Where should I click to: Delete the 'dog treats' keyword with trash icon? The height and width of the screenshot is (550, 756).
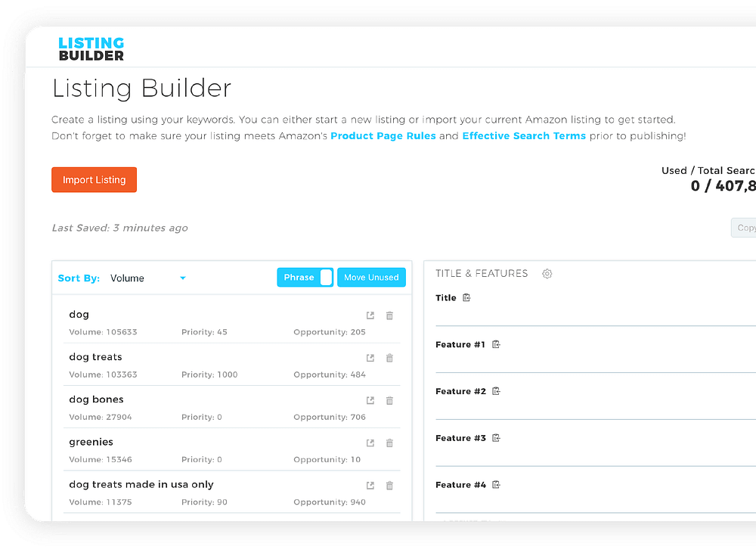point(389,358)
